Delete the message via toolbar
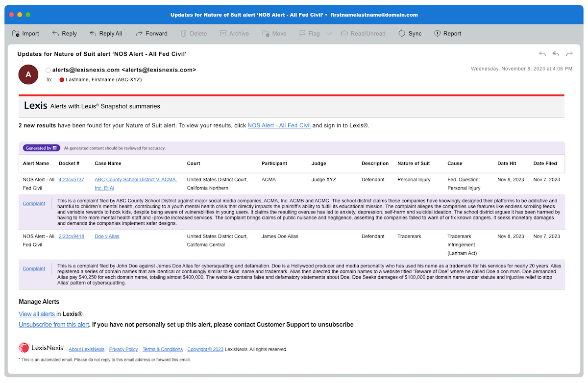The width and height of the screenshot is (588, 383). (x=194, y=34)
